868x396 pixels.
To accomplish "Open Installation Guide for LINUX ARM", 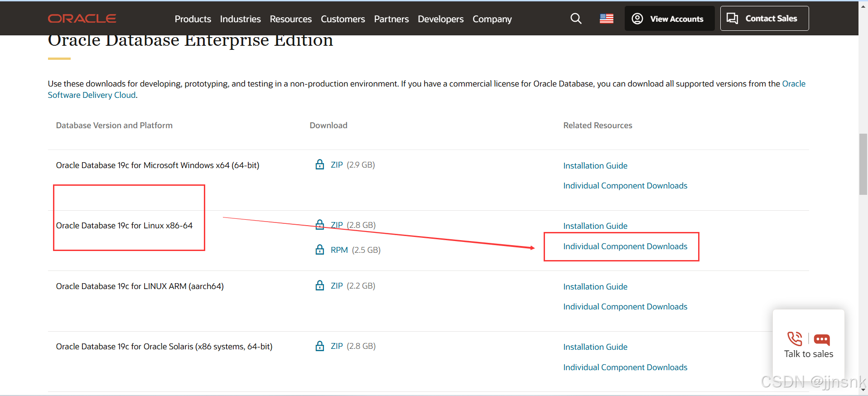I will [595, 287].
